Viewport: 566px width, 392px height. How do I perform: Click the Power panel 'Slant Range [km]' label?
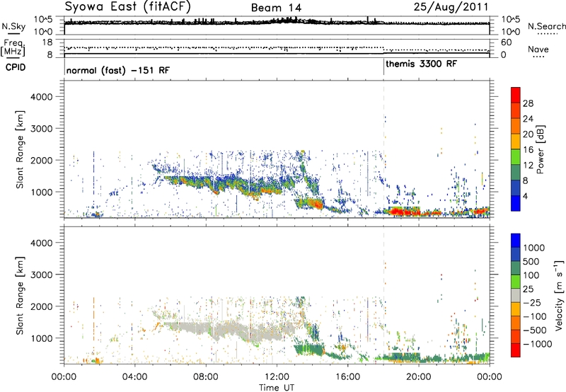point(20,149)
